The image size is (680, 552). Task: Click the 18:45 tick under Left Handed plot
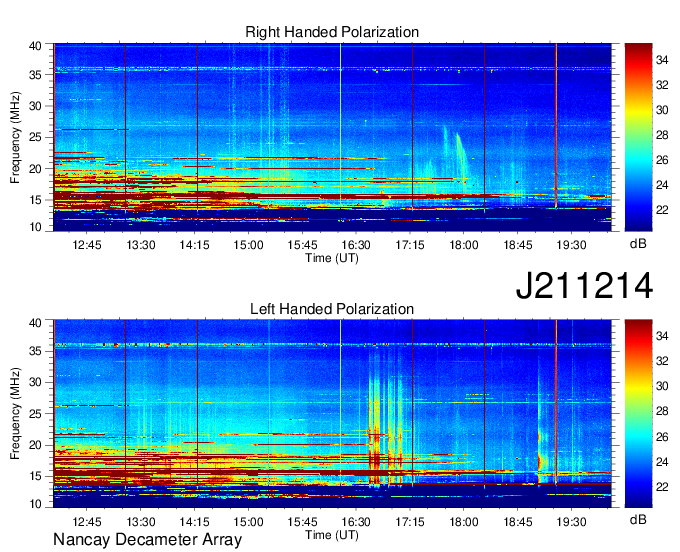(x=517, y=521)
